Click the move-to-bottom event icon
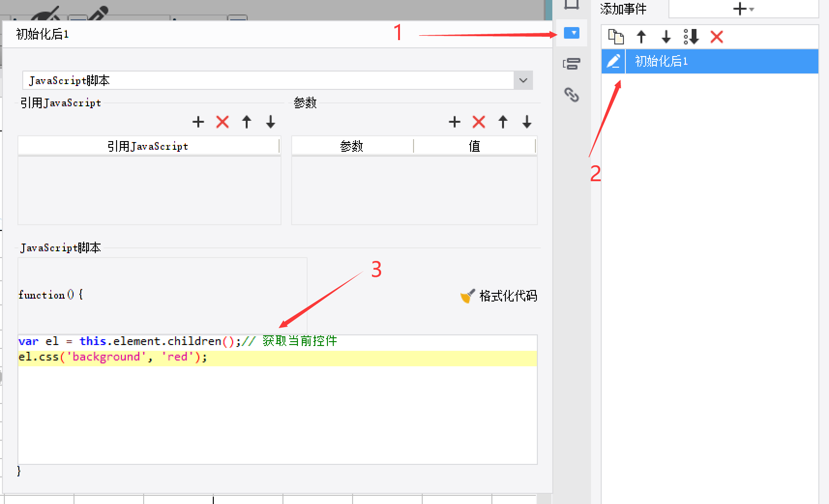This screenshot has width=829, height=504. click(691, 37)
